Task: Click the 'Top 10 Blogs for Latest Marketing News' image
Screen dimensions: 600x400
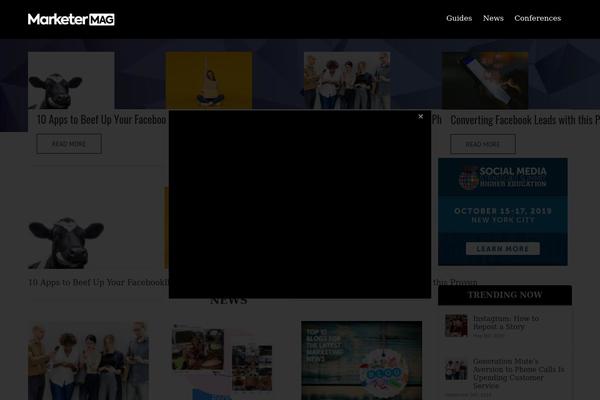Action: [x=362, y=361]
